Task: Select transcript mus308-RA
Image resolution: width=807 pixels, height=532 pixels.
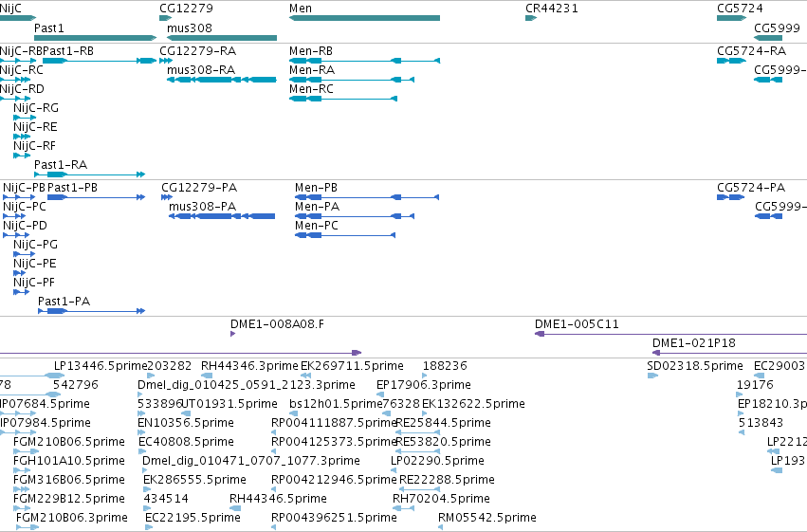Action: tap(222, 80)
